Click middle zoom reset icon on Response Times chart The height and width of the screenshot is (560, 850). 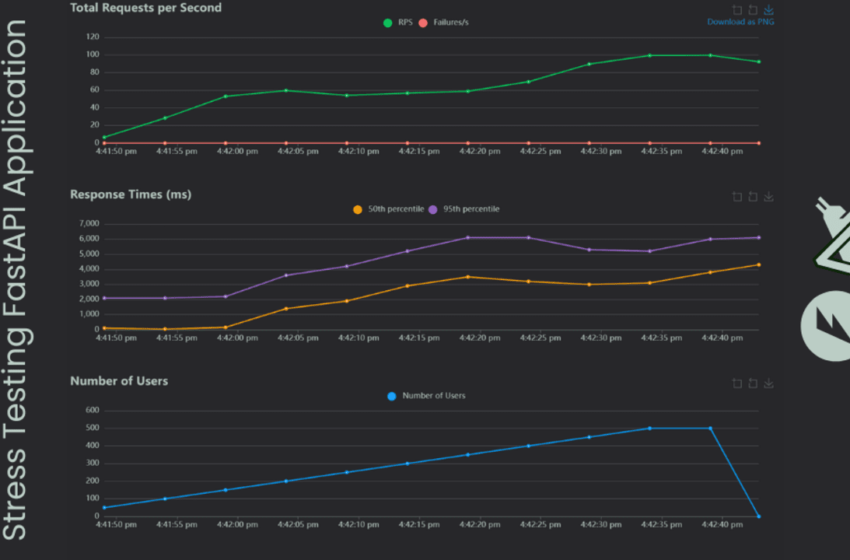(x=753, y=197)
